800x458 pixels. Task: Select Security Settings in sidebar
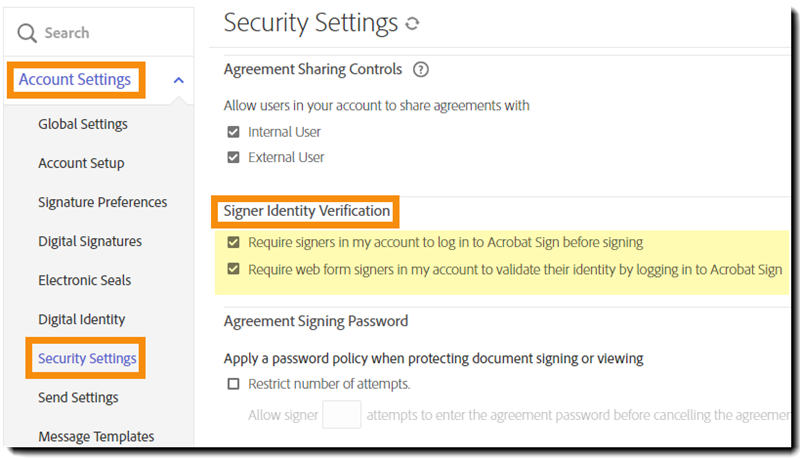coord(87,358)
